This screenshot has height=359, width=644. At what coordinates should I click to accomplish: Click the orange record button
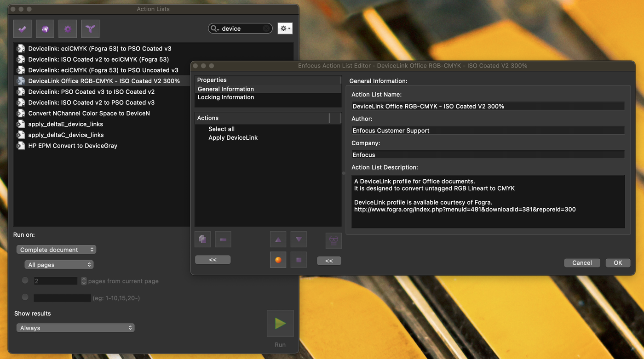[278, 260]
